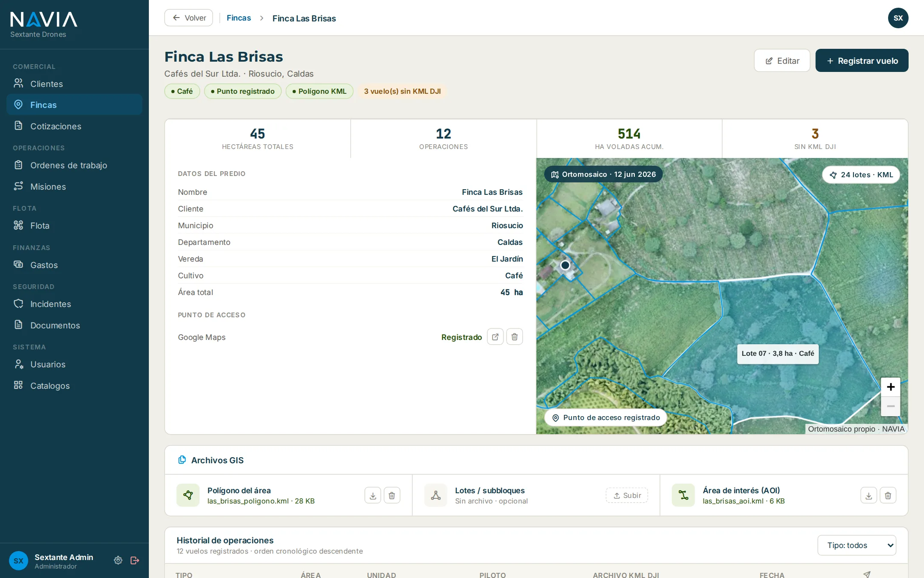This screenshot has height=578, width=924.
Task: Click the Archivos GIS section icon
Action: (x=182, y=460)
